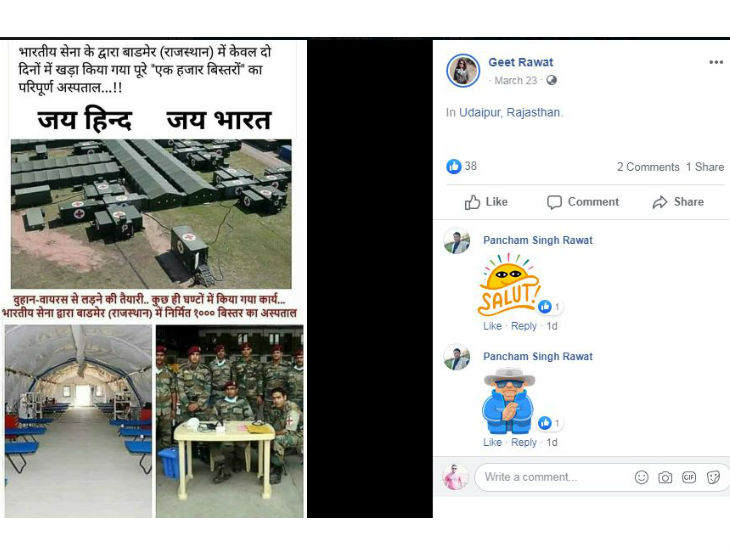Screen dimensions: 730x548
Task: Open the Udaipur, Rajasthan location link
Action: point(510,113)
